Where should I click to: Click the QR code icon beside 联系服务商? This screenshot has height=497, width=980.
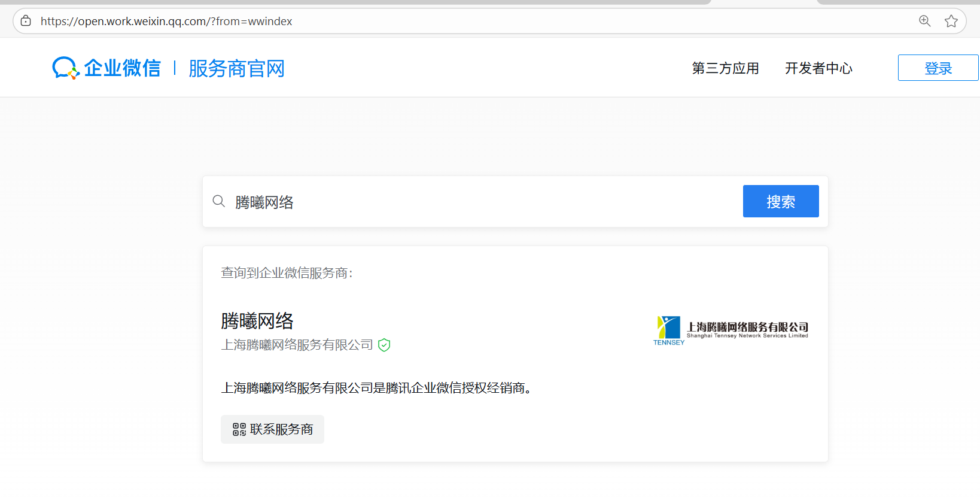(239, 429)
